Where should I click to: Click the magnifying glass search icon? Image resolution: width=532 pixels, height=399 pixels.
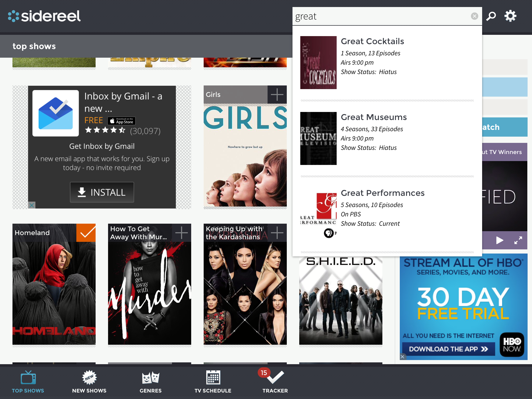491,16
